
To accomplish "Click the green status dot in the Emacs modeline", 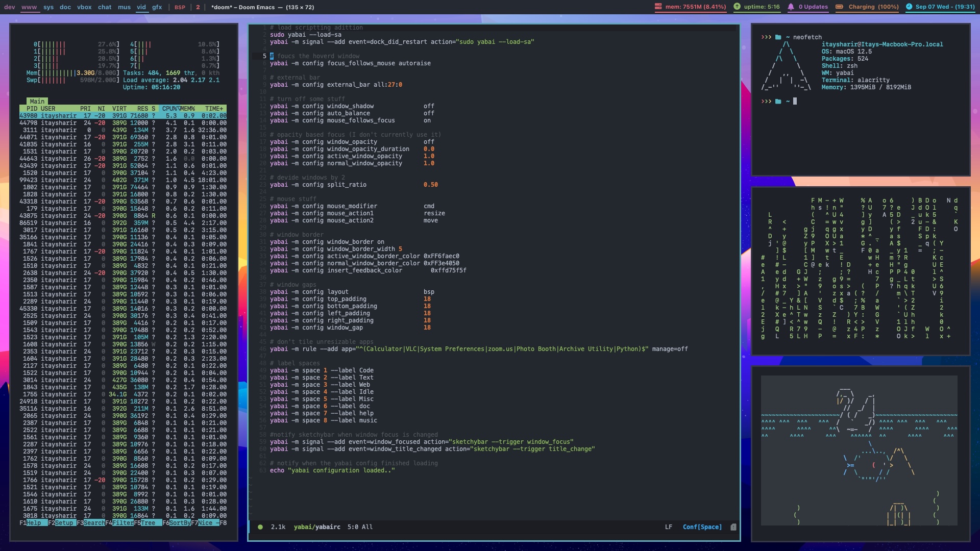I will pyautogui.click(x=260, y=527).
